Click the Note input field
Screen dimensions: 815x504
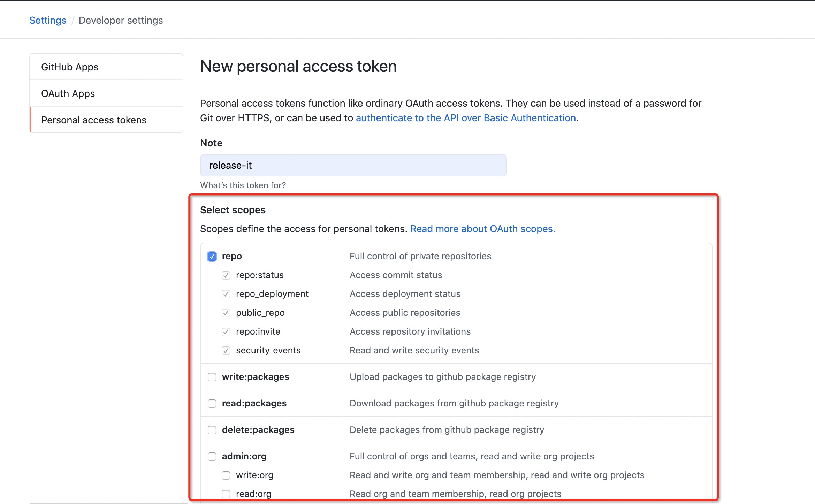[x=353, y=165]
